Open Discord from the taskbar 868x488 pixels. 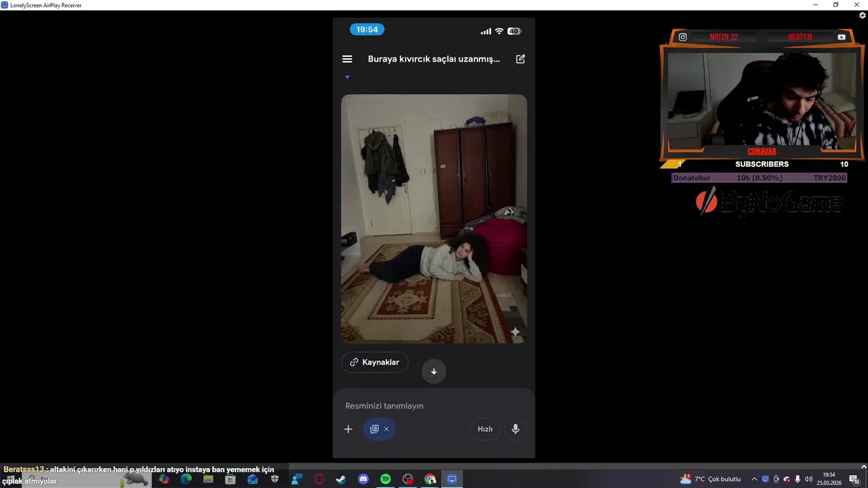363,479
